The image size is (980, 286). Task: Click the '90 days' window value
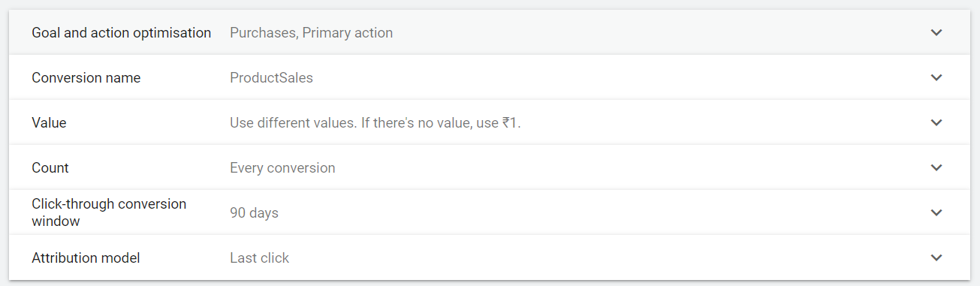pos(254,213)
